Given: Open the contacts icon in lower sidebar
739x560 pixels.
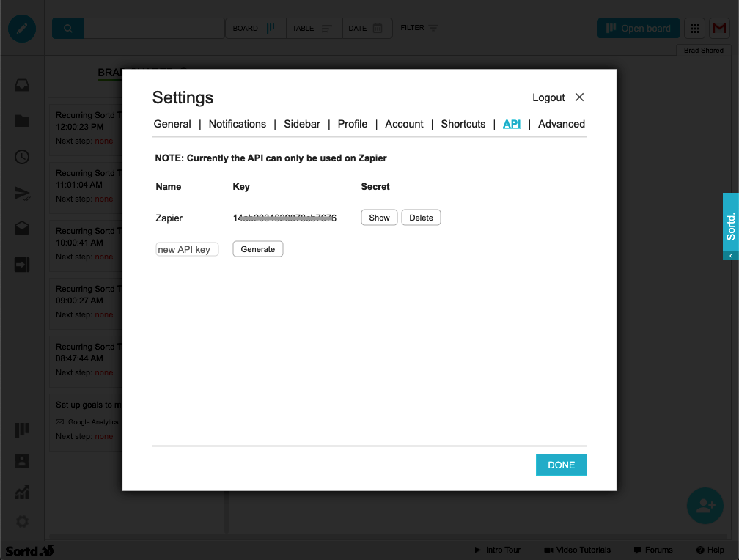Looking at the screenshot, I should [x=22, y=461].
